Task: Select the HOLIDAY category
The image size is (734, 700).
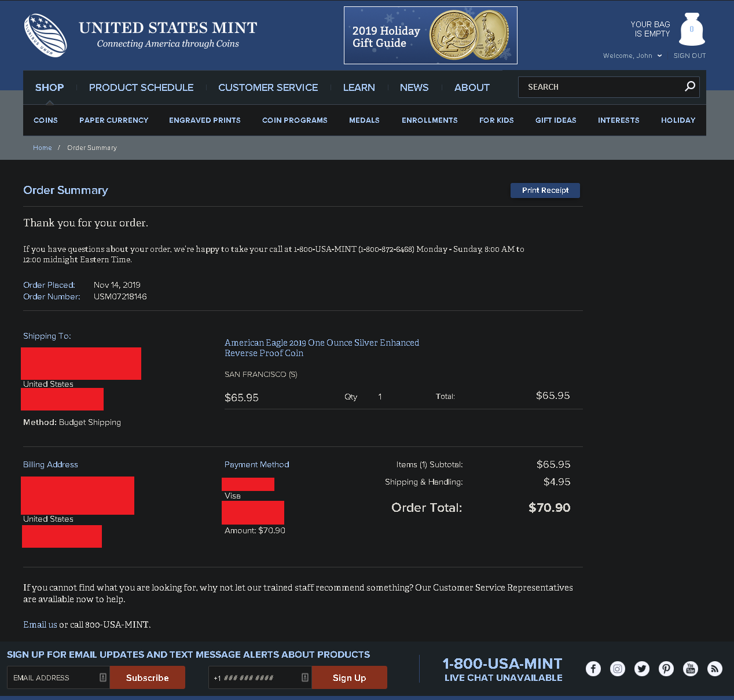Action: (678, 120)
